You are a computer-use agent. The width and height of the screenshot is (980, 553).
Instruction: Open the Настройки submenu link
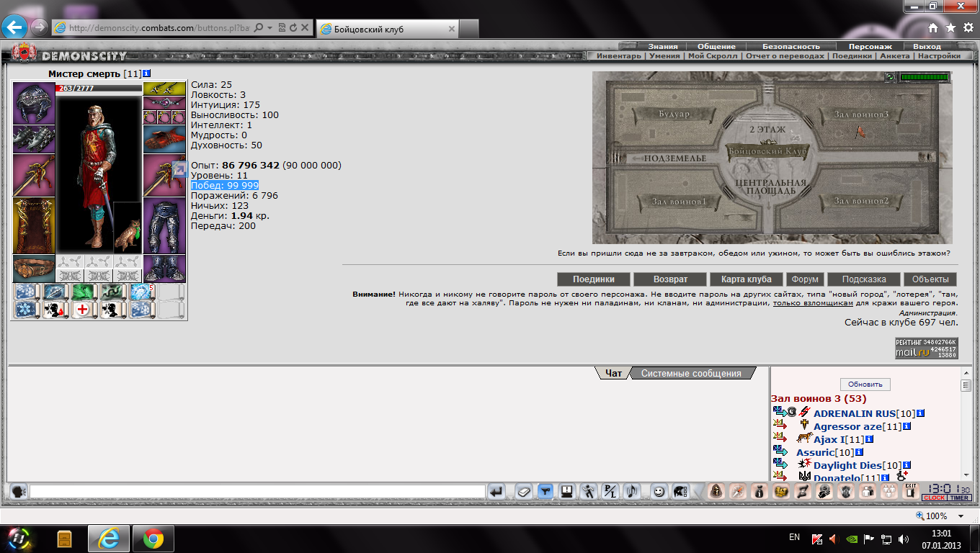tap(939, 55)
